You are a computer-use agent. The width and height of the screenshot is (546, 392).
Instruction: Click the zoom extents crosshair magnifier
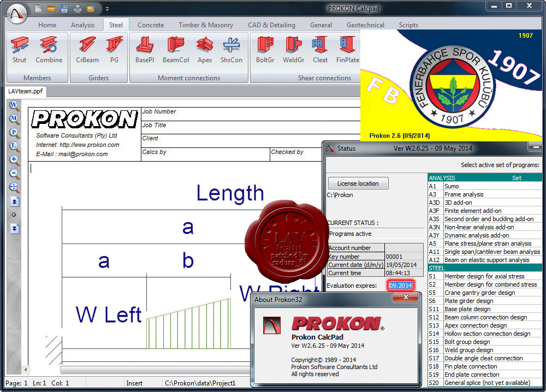(14, 187)
